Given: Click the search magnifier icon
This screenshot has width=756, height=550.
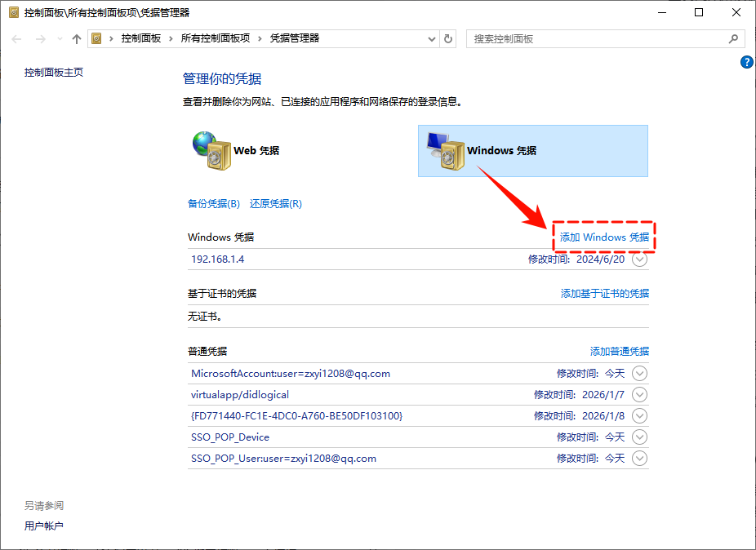Looking at the screenshot, I should (x=732, y=38).
